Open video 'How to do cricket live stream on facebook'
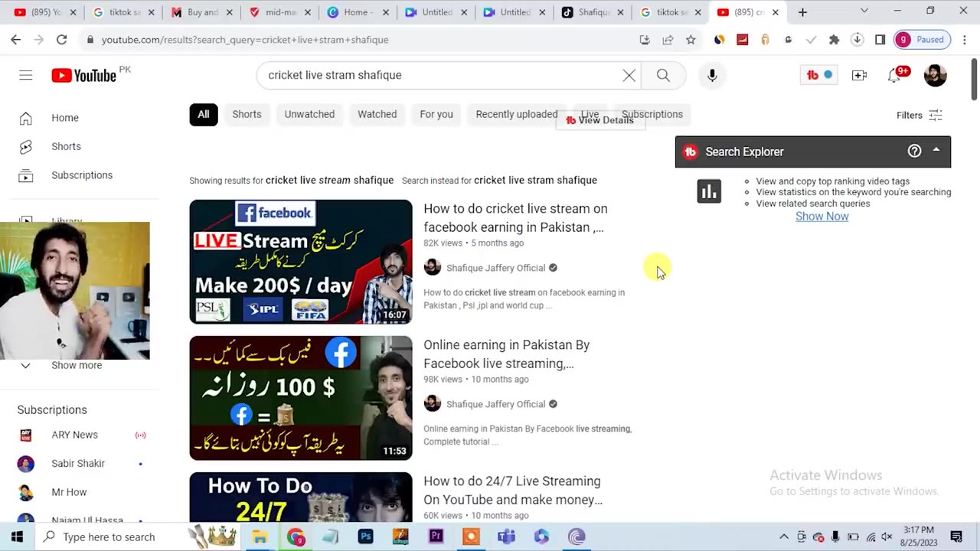This screenshot has width=980, height=551. (x=515, y=218)
